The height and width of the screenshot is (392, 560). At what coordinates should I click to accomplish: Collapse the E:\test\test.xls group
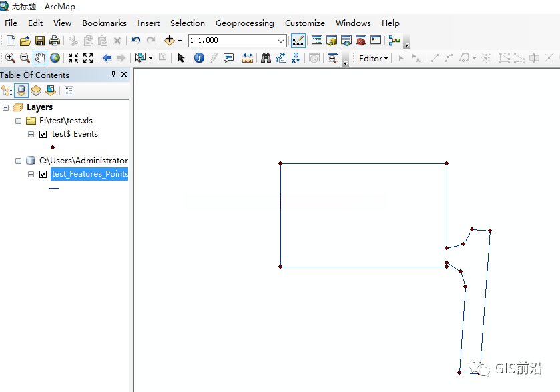pyautogui.click(x=18, y=121)
